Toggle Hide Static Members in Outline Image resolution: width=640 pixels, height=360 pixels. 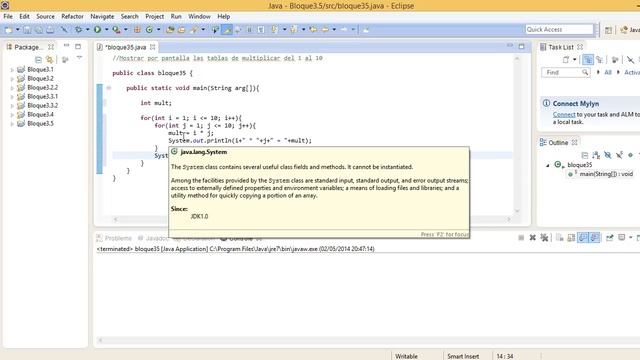point(619,155)
